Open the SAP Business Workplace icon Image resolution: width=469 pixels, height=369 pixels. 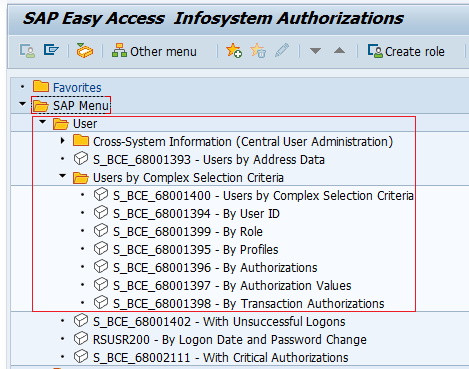(x=85, y=51)
